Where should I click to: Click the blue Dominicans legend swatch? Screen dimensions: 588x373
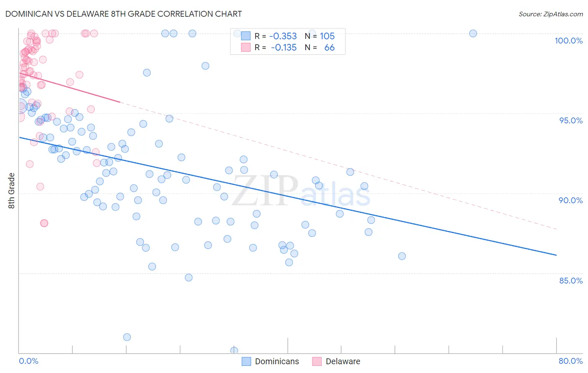click(x=246, y=361)
